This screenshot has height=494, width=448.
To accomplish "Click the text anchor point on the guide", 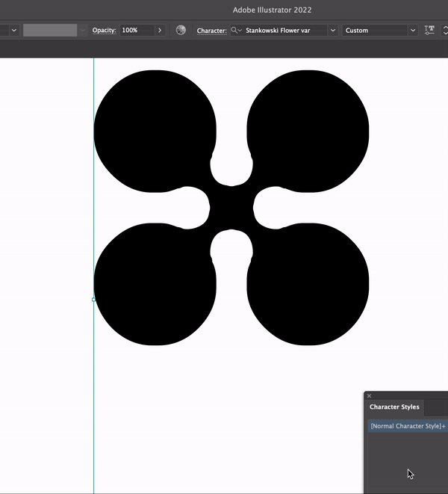I will click(94, 300).
